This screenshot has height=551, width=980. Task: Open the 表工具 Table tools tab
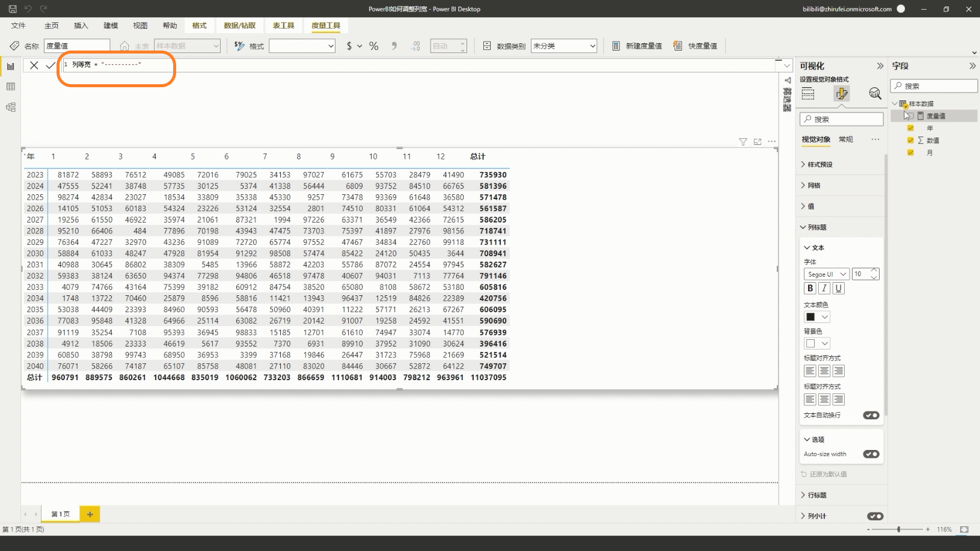click(x=284, y=26)
